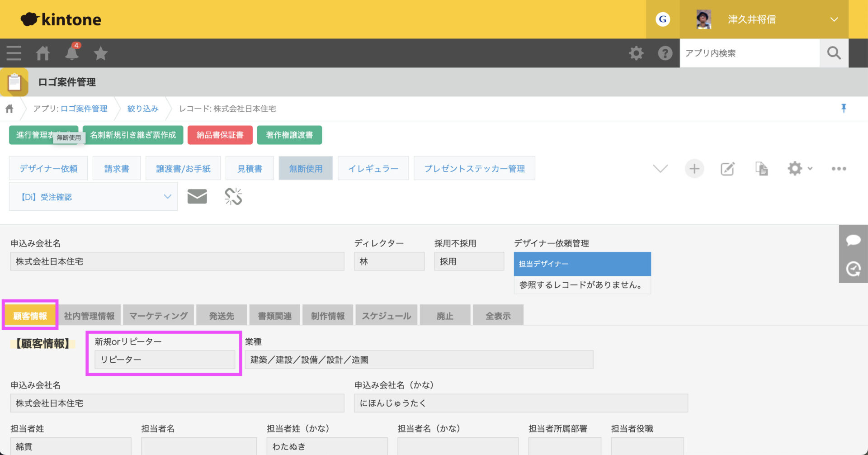Click the 新規orリピーター field showing リピーター
Viewport: 868px width, 455px height.
[x=165, y=360]
